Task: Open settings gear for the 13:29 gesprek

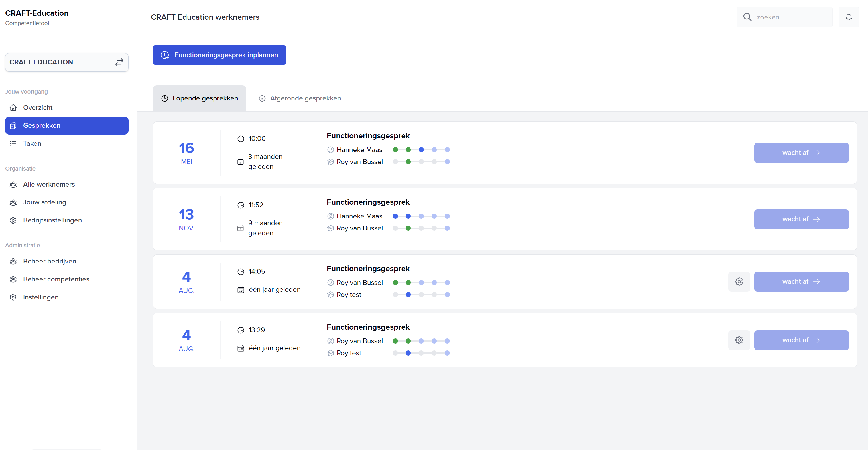Action: (x=739, y=340)
